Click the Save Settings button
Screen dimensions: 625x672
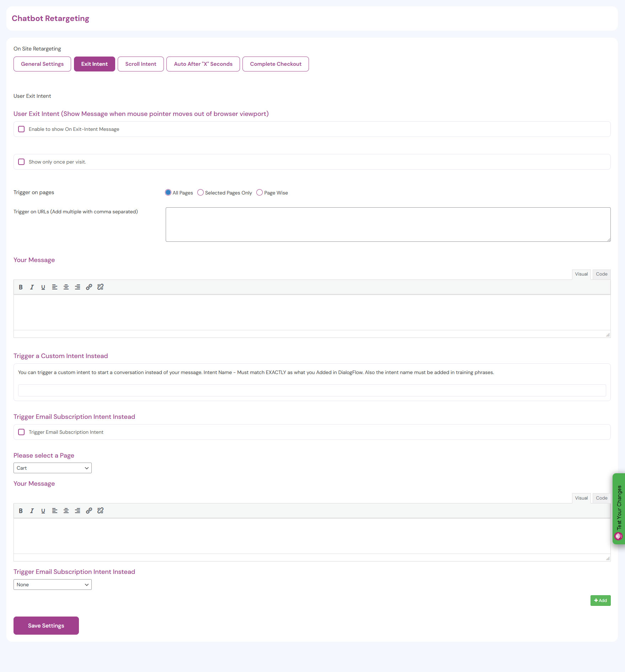click(46, 626)
